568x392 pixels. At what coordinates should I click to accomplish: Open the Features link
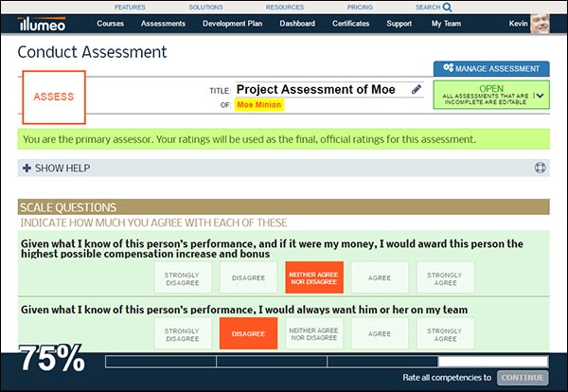pos(130,7)
